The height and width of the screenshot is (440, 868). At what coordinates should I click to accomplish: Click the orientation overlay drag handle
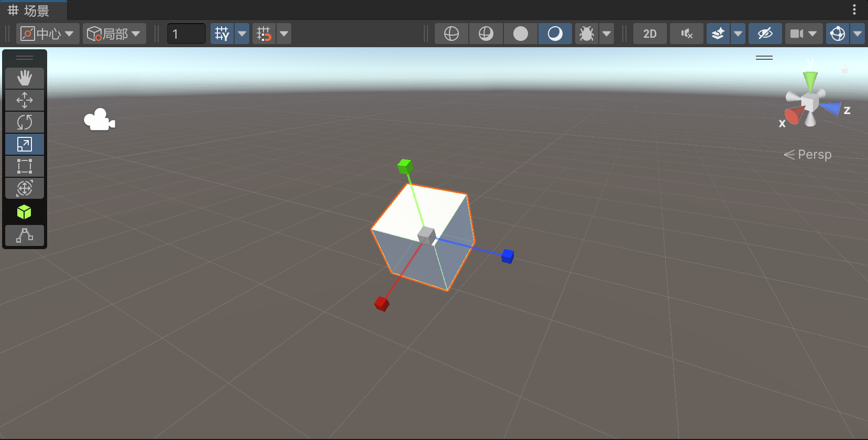[x=764, y=58]
